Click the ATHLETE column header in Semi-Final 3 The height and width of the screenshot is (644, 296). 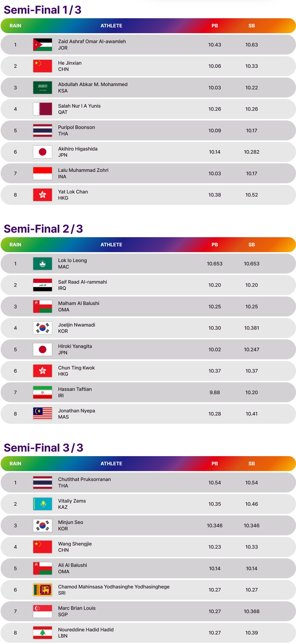click(111, 464)
